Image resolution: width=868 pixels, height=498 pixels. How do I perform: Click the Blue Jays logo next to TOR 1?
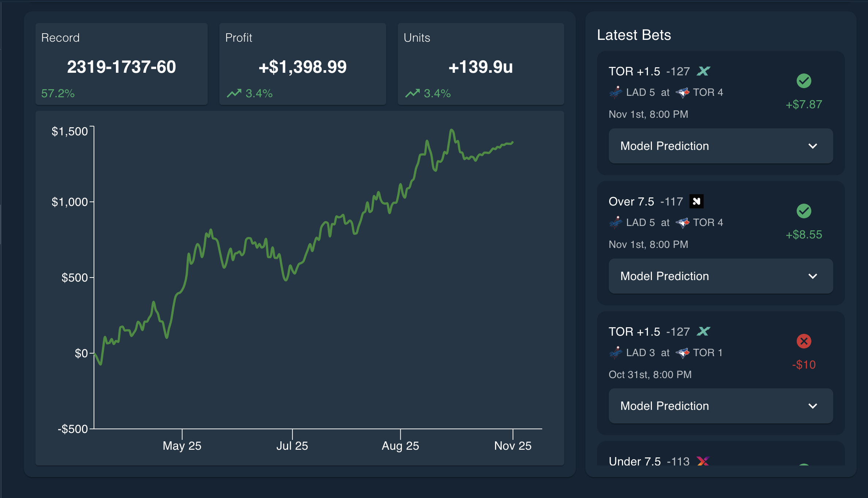(x=682, y=353)
